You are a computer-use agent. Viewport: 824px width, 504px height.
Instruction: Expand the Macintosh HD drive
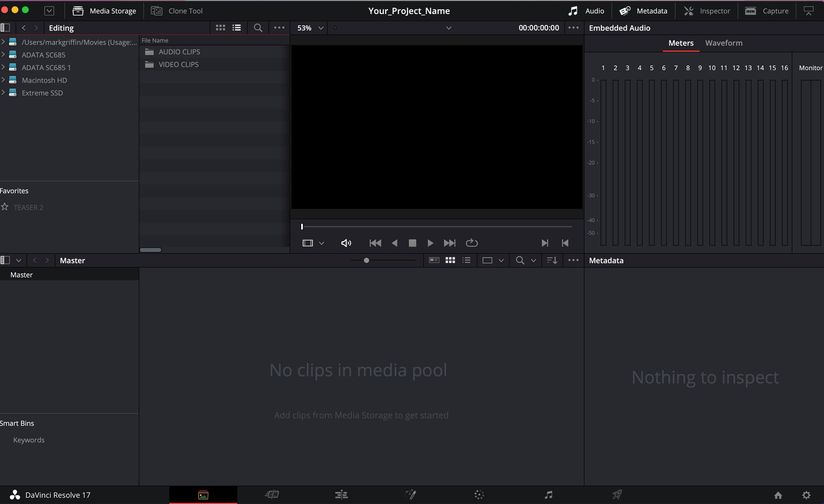coord(3,80)
